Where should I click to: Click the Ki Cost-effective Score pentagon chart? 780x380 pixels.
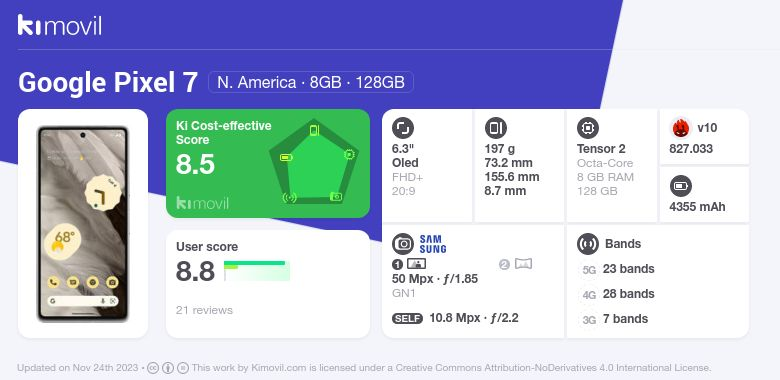tap(314, 162)
